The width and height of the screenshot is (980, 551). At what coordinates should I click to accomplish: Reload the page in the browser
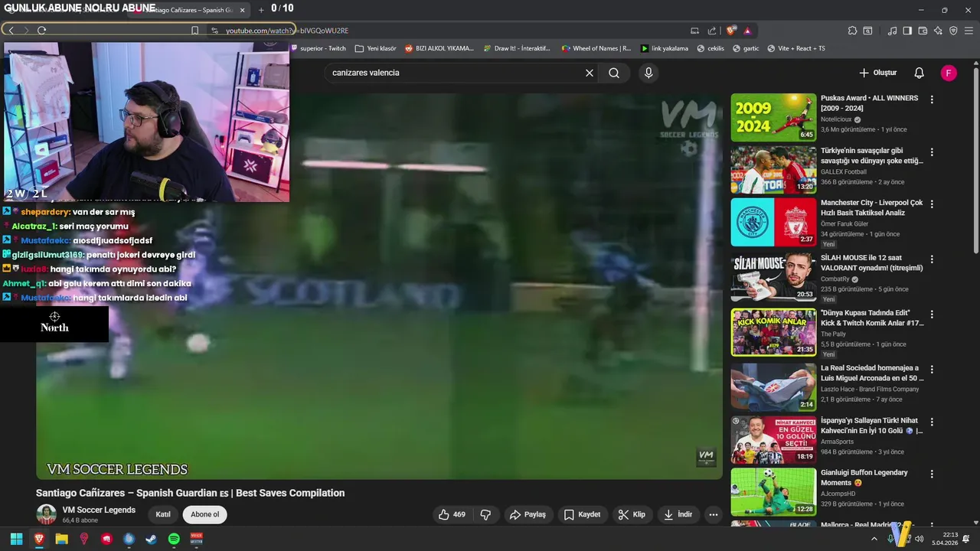coord(41,30)
